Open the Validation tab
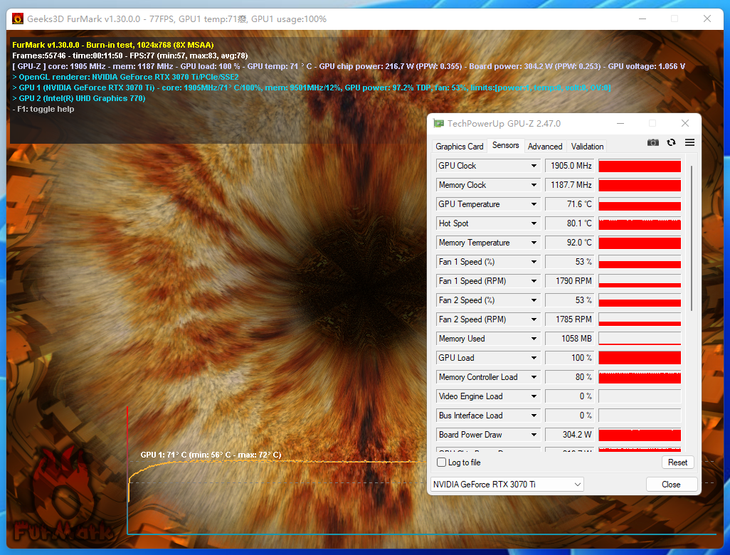Viewport: 730px width, 555px height. coord(587,146)
